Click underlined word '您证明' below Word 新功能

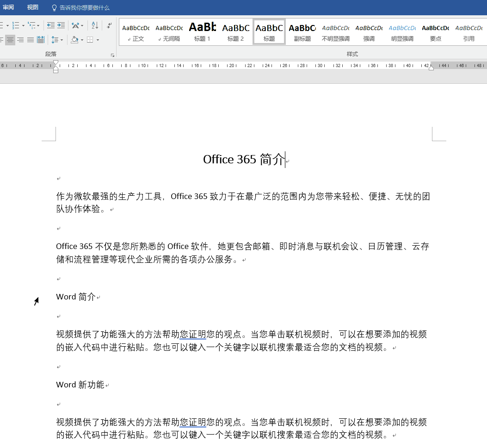(x=193, y=423)
